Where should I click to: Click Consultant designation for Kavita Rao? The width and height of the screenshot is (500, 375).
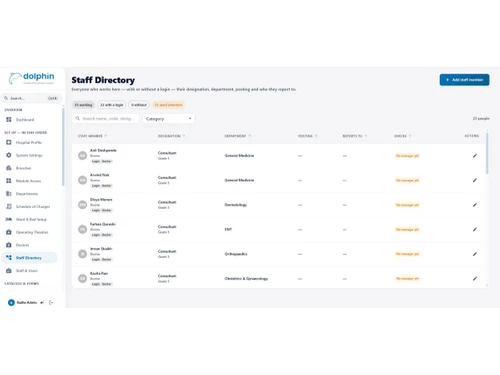[x=167, y=276]
